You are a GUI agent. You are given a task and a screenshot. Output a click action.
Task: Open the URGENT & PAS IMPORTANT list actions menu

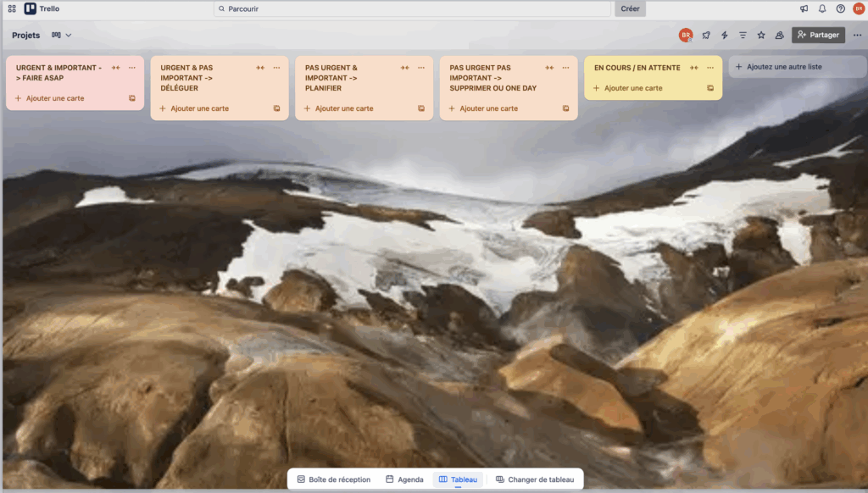(275, 67)
